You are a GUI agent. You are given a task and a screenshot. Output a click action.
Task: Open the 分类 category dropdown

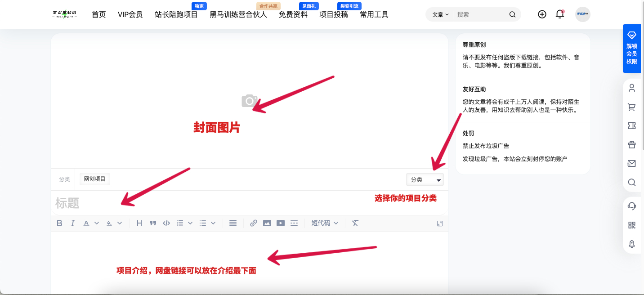tap(425, 179)
